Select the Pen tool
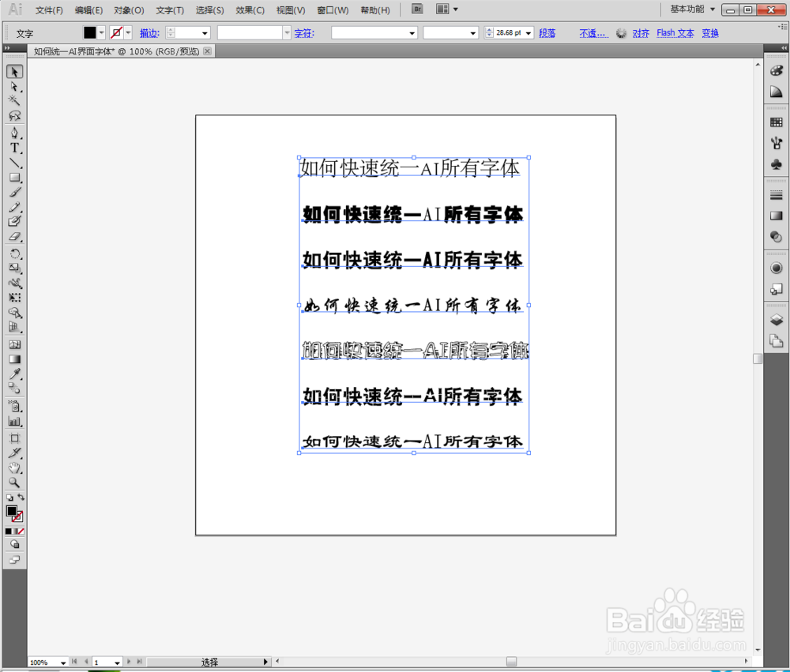 click(14, 133)
